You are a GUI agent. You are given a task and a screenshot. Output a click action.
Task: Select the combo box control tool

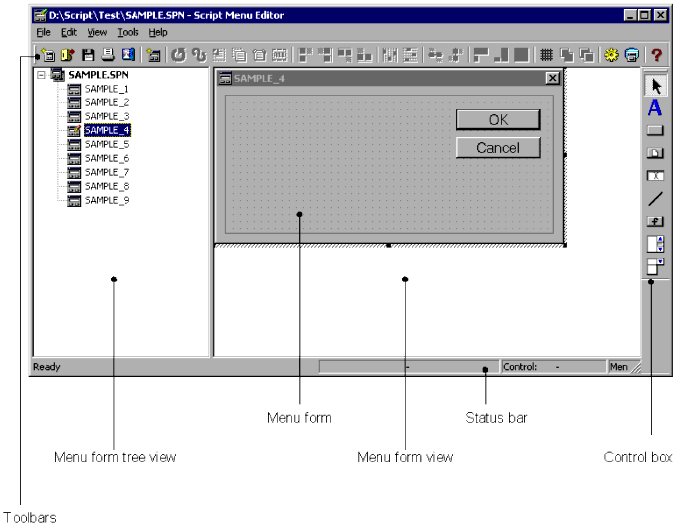[x=655, y=266]
